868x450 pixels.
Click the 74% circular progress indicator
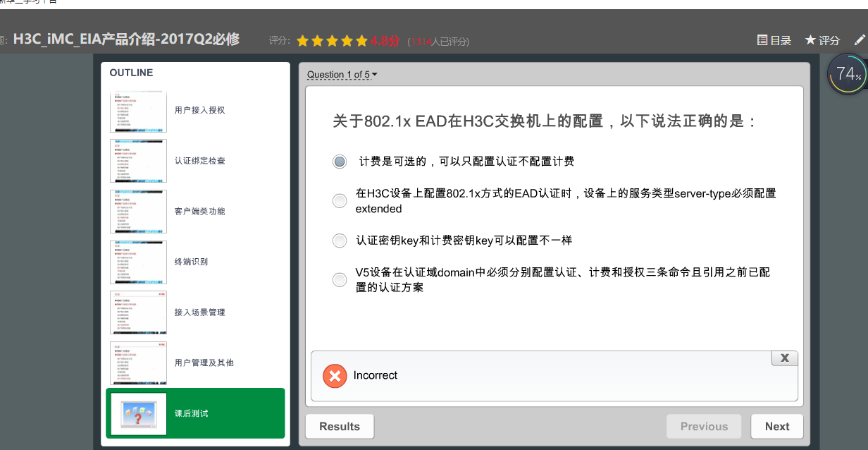pyautogui.click(x=848, y=74)
